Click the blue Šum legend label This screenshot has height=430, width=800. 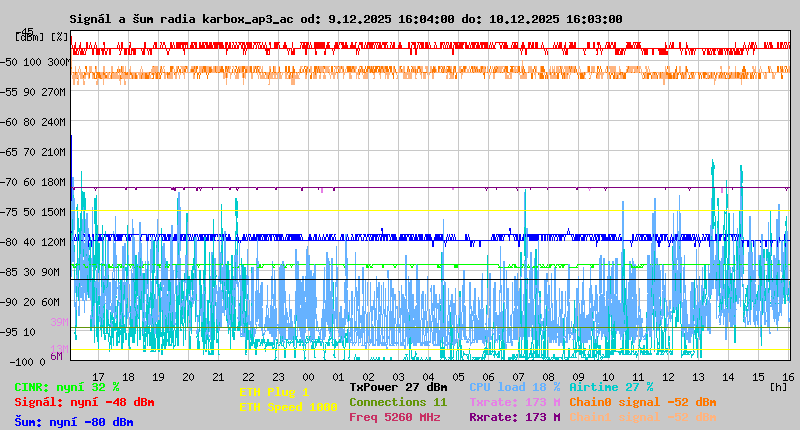click(74, 422)
